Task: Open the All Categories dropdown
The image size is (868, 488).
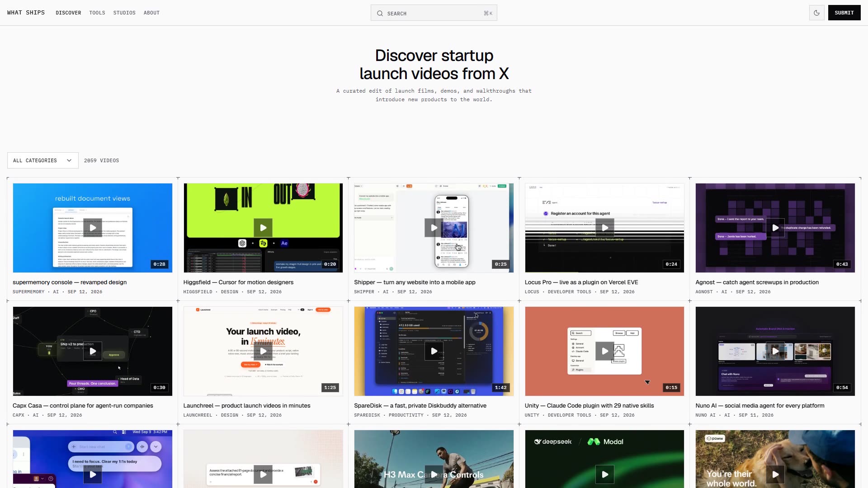Action: coord(43,160)
